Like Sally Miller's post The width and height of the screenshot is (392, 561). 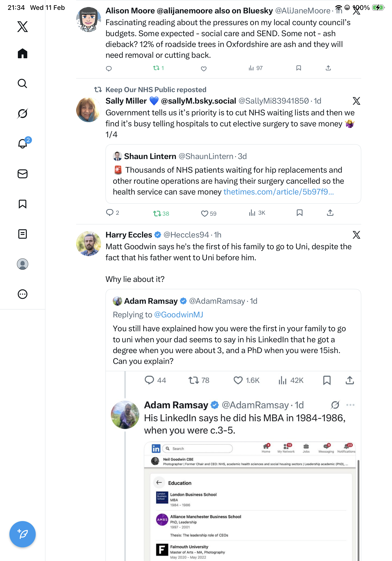click(204, 213)
